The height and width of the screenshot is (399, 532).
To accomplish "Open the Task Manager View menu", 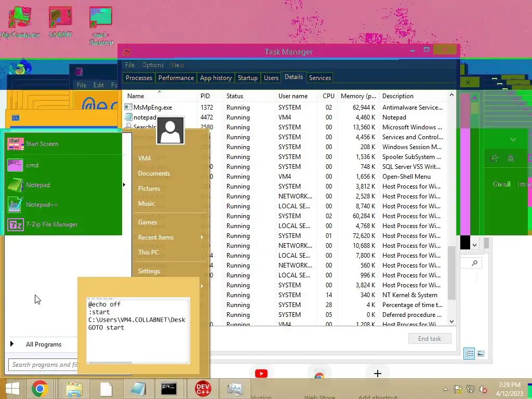I will [178, 65].
